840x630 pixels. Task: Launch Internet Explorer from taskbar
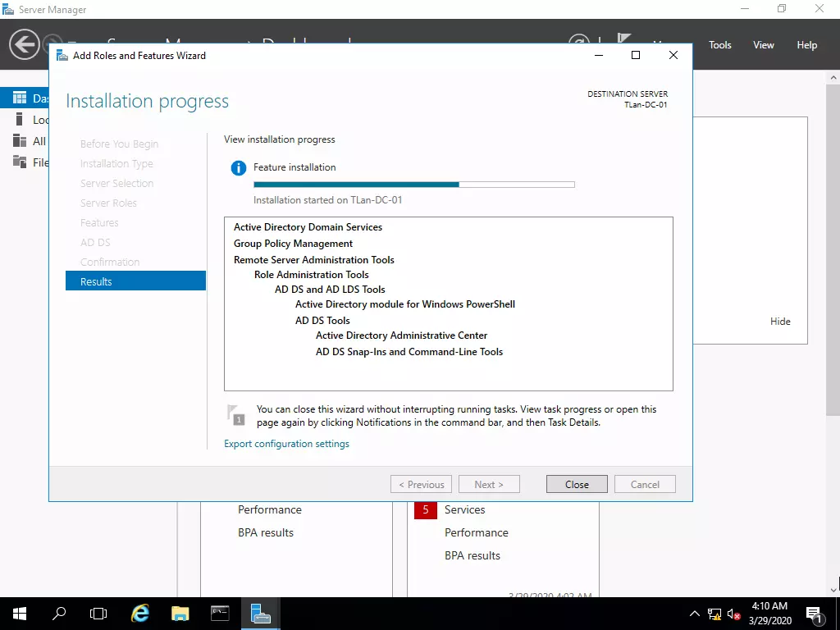pyautogui.click(x=139, y=614)
